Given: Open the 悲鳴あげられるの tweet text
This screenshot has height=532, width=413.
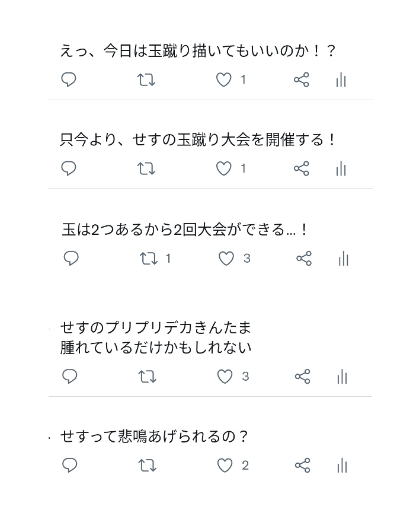Looking at the screenshot, I should pyautogui.click(x=154, y=437).
